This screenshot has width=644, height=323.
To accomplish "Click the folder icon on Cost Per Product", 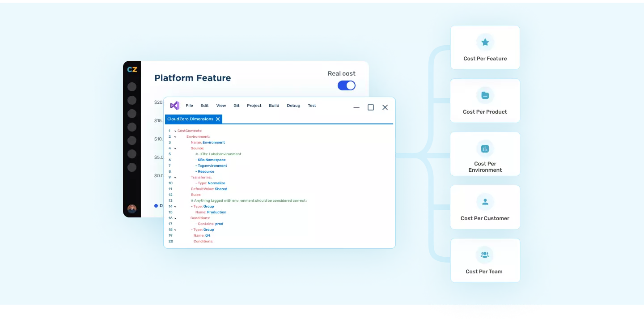I will 485,95.
